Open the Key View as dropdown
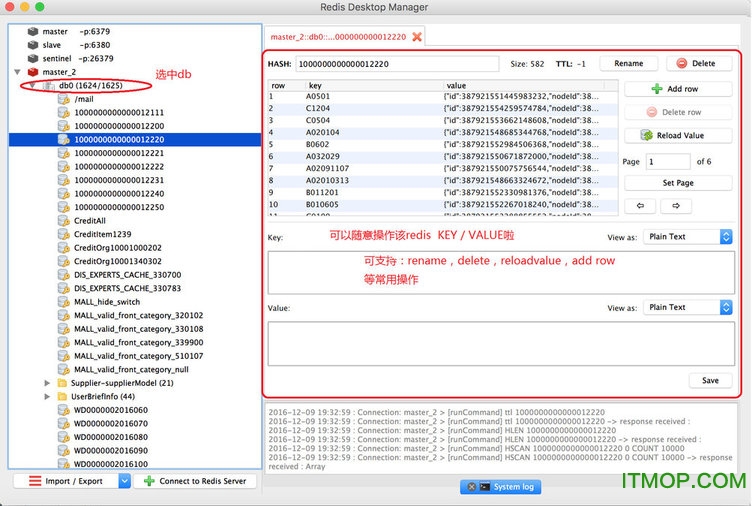The image size is (752, 506). coord(688,236)
